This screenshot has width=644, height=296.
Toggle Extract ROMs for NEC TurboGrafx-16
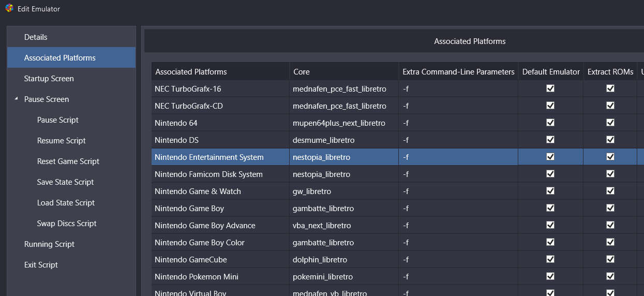[610, 88]
